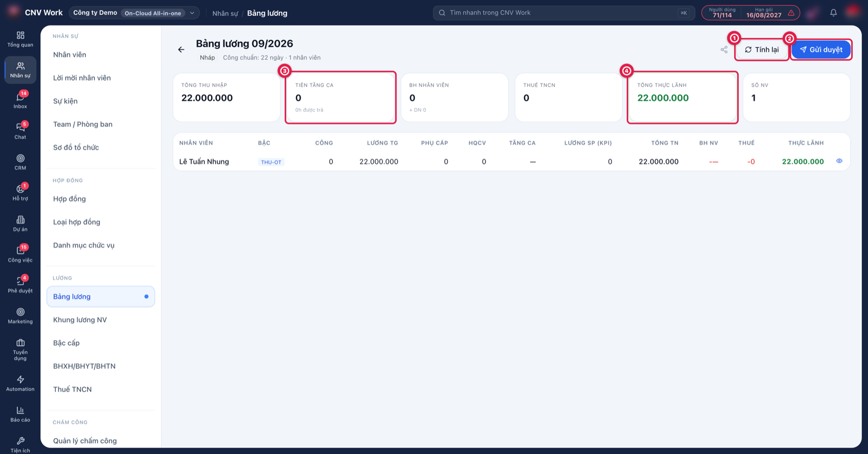Open the Phê duyệt approvals icon
868x454 pixels.
pos(20,285)
